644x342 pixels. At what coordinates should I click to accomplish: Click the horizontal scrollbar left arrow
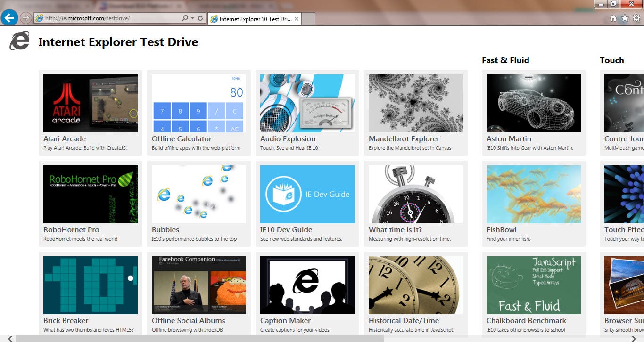10,338
